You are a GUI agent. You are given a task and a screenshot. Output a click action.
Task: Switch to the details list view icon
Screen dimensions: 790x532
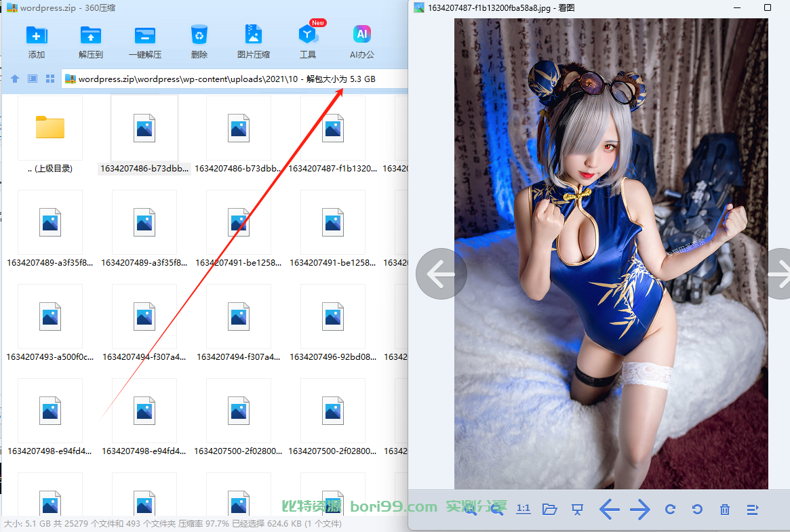(x=33, y=79)
